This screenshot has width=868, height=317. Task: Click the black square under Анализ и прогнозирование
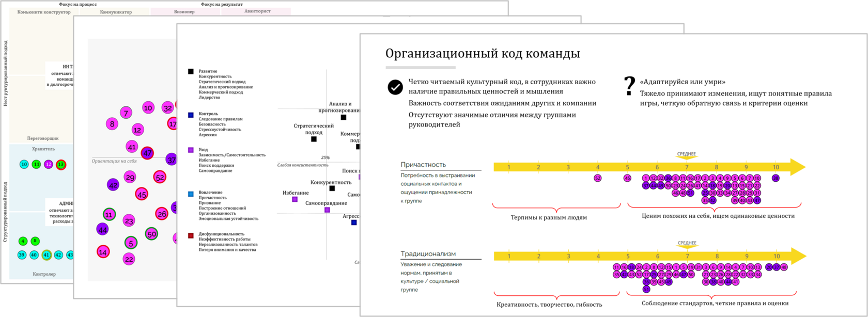point(344,118)
